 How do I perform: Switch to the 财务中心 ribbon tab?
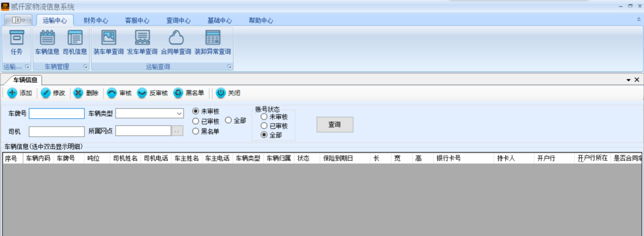96,21
